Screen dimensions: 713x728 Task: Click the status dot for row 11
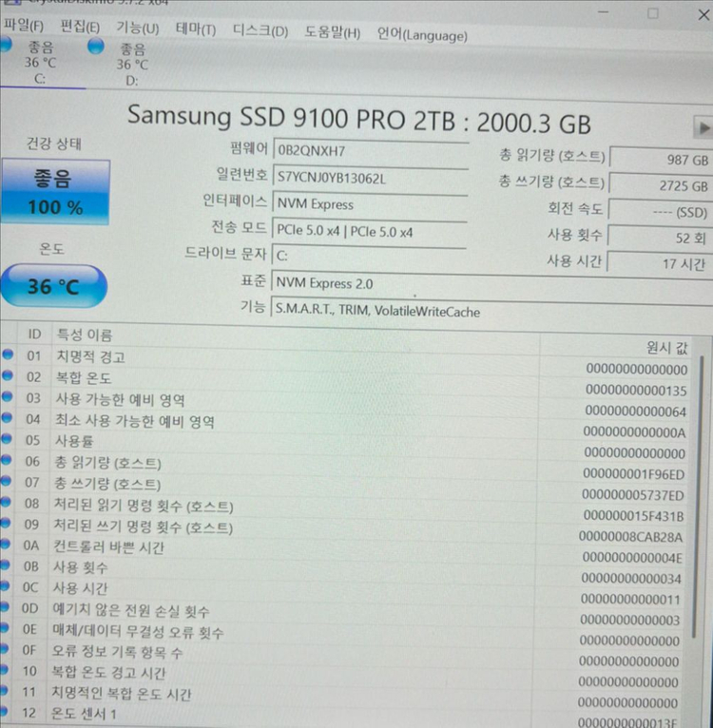(3, 691)
